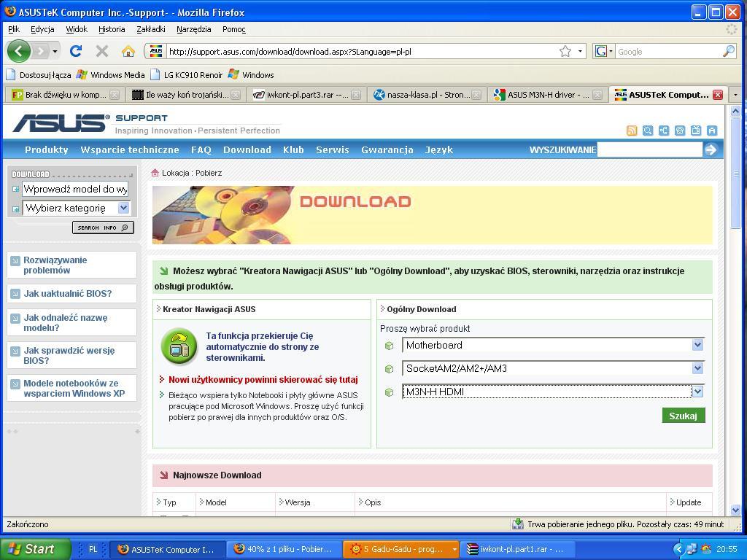Click in the Firefox URL address bar
This screenshot has width=747, height=560.
(x=362, y=52)
